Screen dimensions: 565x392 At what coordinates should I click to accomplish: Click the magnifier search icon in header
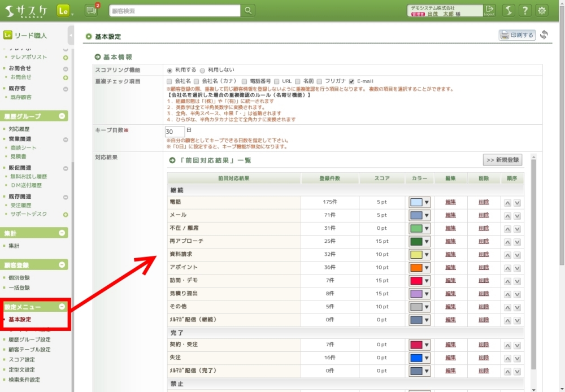click(x=247, y=11)
